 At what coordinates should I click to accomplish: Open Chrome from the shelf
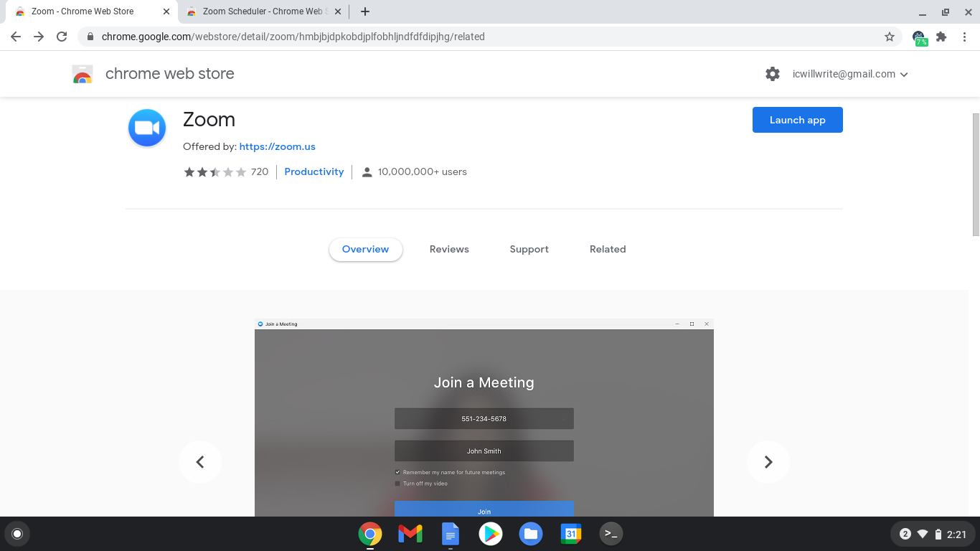click(x=370, y=534)
